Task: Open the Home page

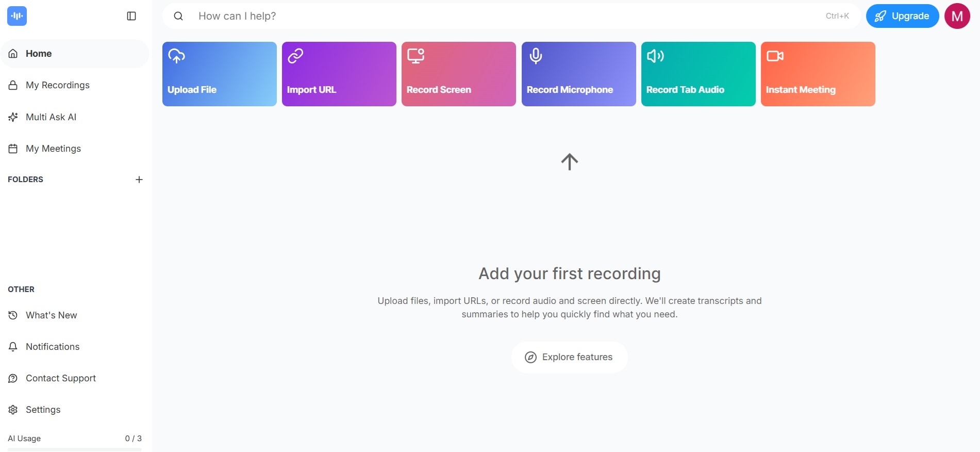Action: click(75, 54)
